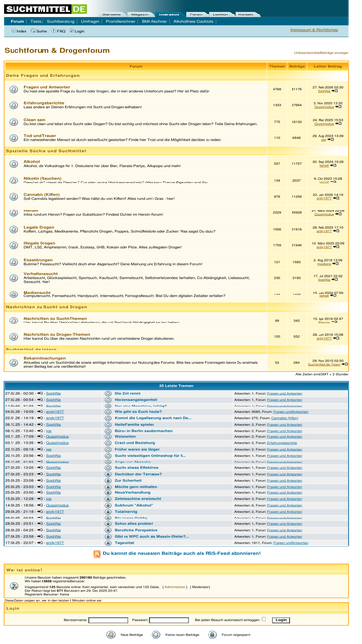Open the Magazin tab

point(140,14)
